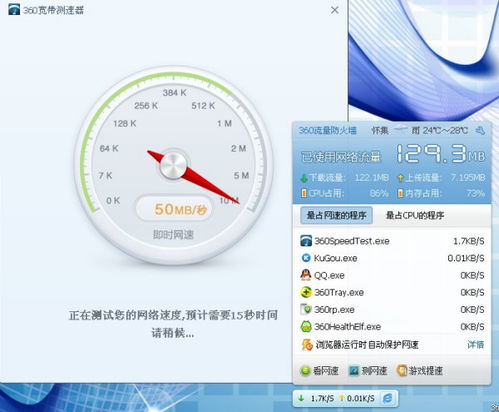Select the QQ.exe process name
The height and width of the screenshot is (412, 499).
click(x=329, y=275)
